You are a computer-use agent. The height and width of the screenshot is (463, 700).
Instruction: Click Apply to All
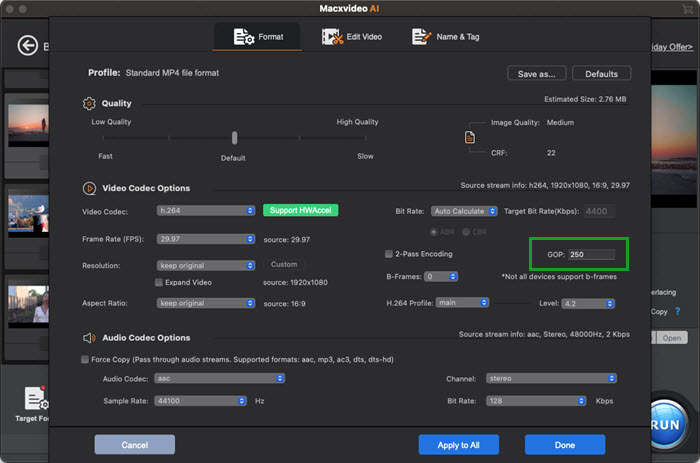(458, 445)
